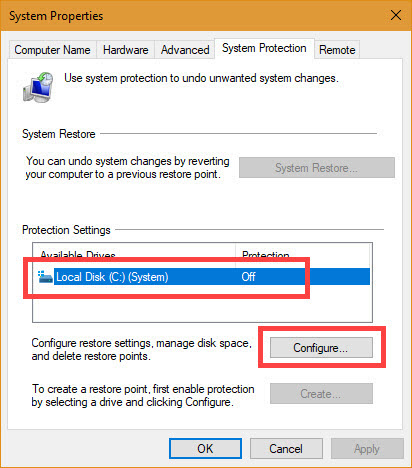Open the Hardware tab
The width and height of the screenshot is (412, 468).
pyautogui.click(x=126, y=50)
